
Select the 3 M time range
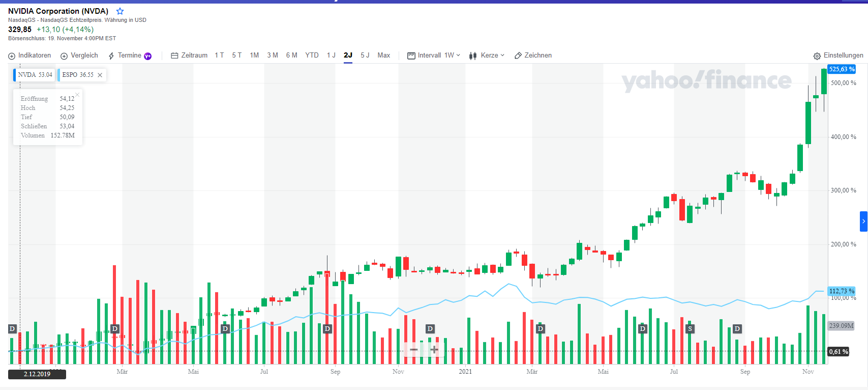pyautogui.click(x=273, y=55)
